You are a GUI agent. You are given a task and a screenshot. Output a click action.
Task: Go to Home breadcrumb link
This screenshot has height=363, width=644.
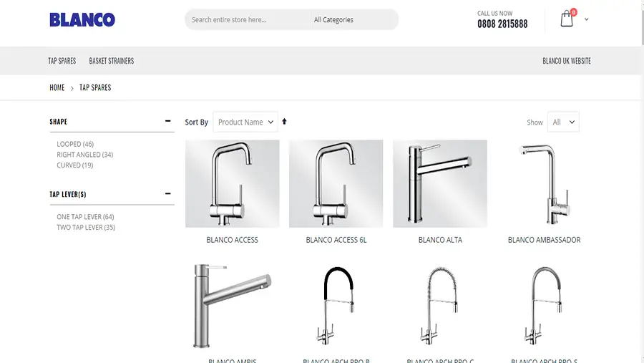click(x=57, y=87)
